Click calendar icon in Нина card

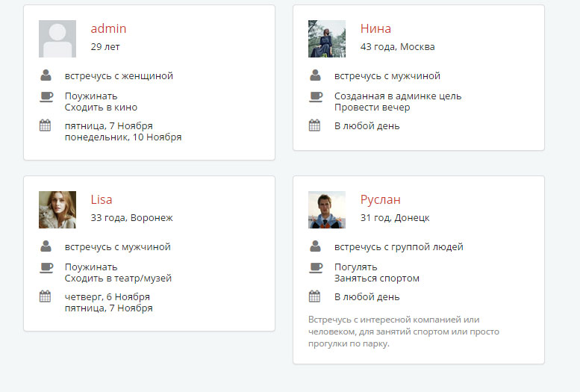pos(314,125)
